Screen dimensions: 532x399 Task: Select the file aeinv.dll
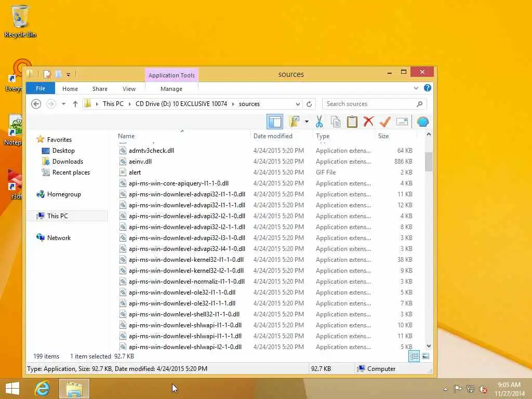point(140,162)
